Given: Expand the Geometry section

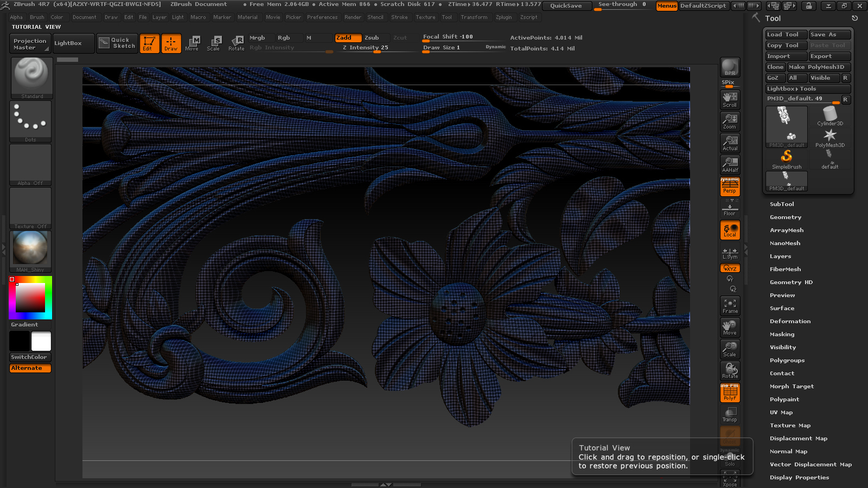Looking at the screenshot, I should (785, 217).
